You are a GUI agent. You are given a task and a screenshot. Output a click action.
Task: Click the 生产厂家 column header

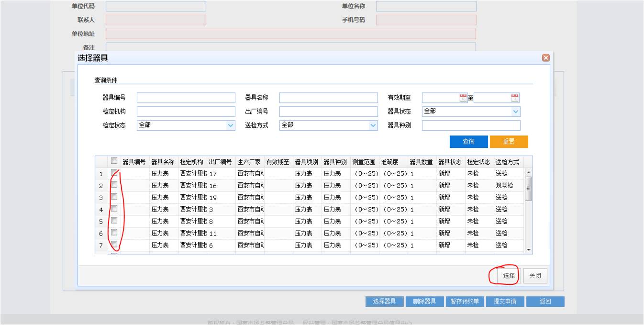(x=249, y=162)
